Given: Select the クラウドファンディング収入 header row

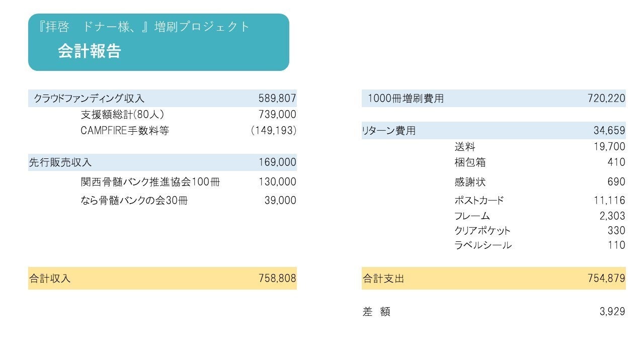Looking at the screenshot, I should 162,99.
